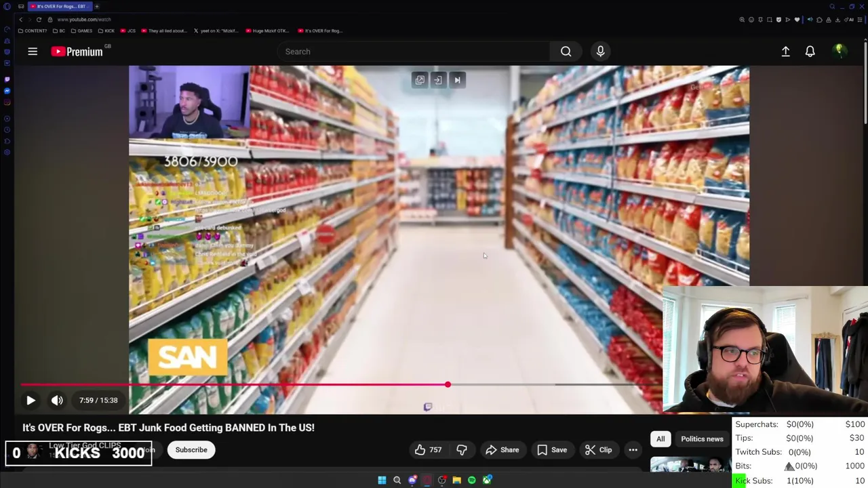This screenshot has height=488, width=868.
Task: Open the yeet on X bookmark
Action: (x=216, y=30)
